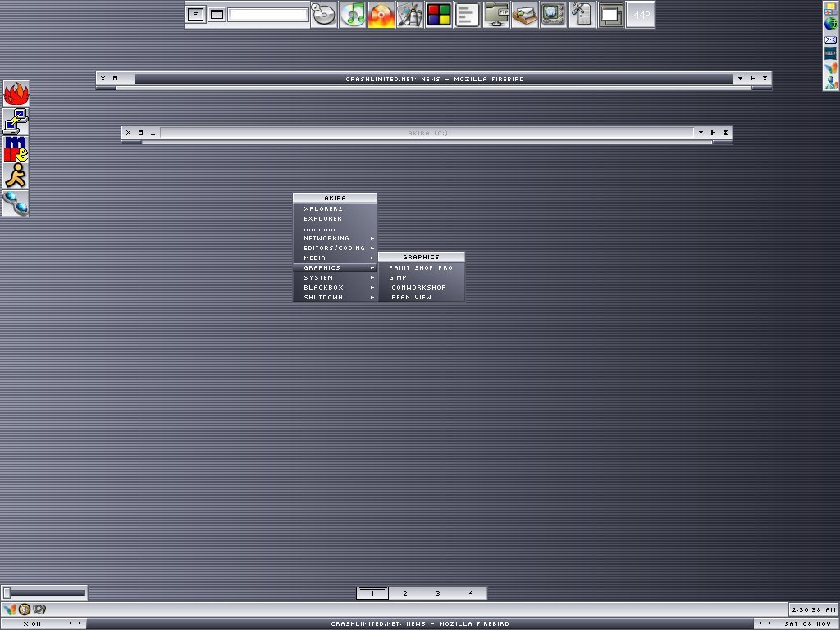Click the Graphics submenu title header
This screenshot has height=630, width=840.
click(x=421, y=257)
